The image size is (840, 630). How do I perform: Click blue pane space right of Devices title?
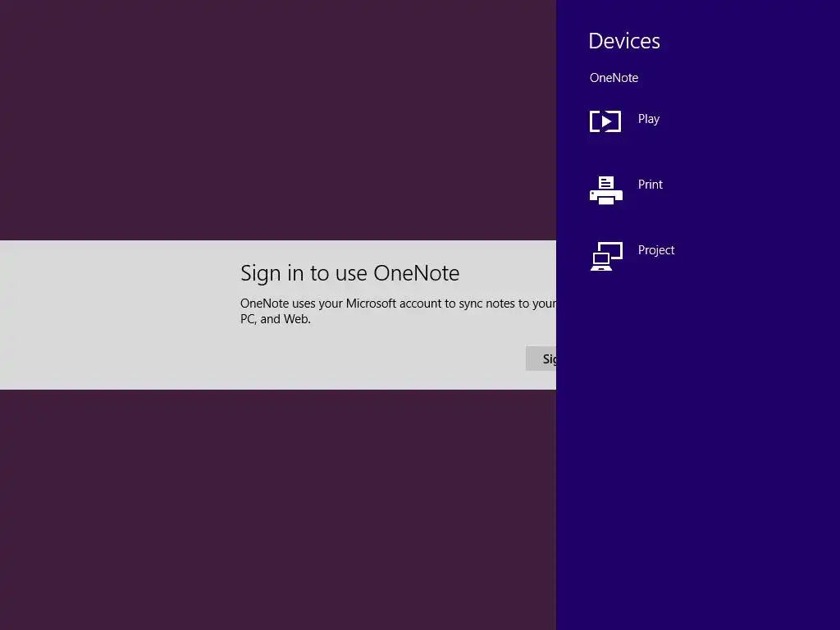(x=750, y=41)
